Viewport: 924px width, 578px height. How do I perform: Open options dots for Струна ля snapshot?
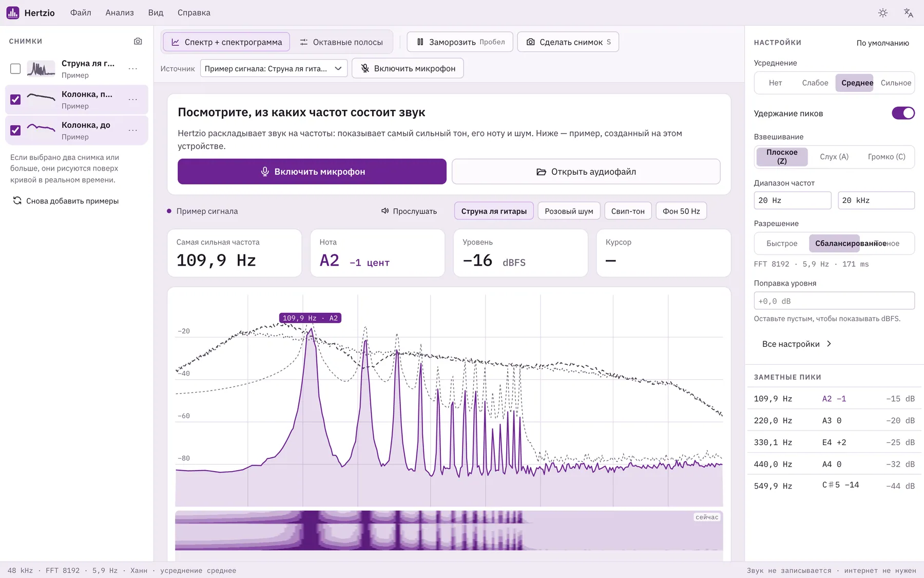pos(133,69)
